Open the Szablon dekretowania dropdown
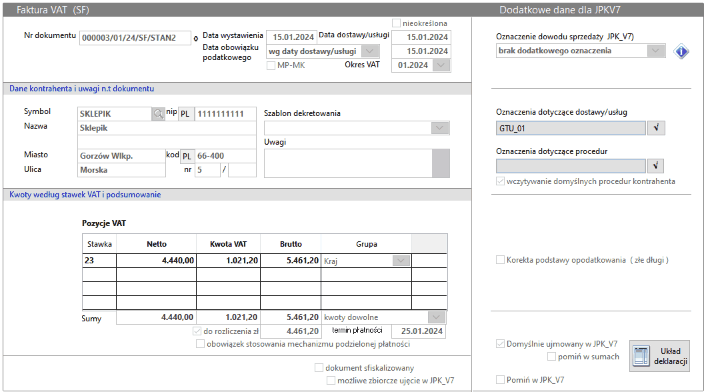This screenshot has width=706, height=392. coord(439,128)
